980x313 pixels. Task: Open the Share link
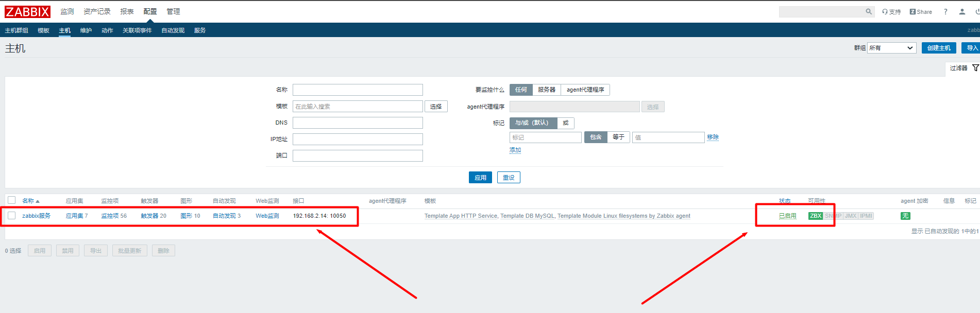[921, 12]
